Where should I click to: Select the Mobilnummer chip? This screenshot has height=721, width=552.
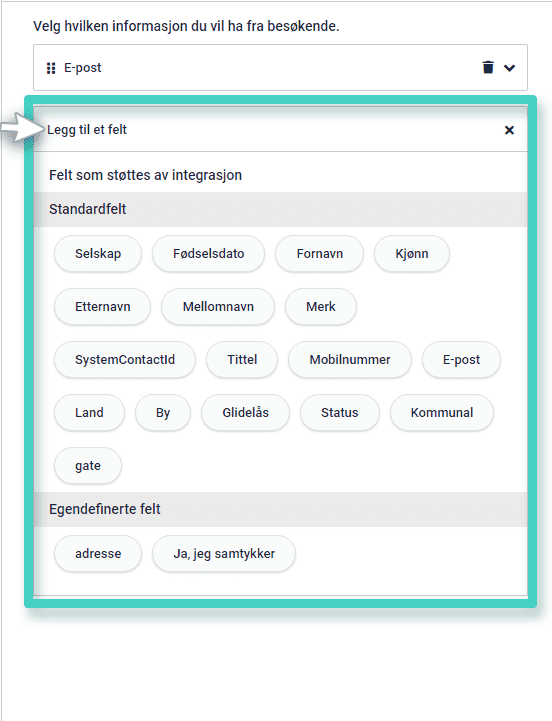click(350, 359)
